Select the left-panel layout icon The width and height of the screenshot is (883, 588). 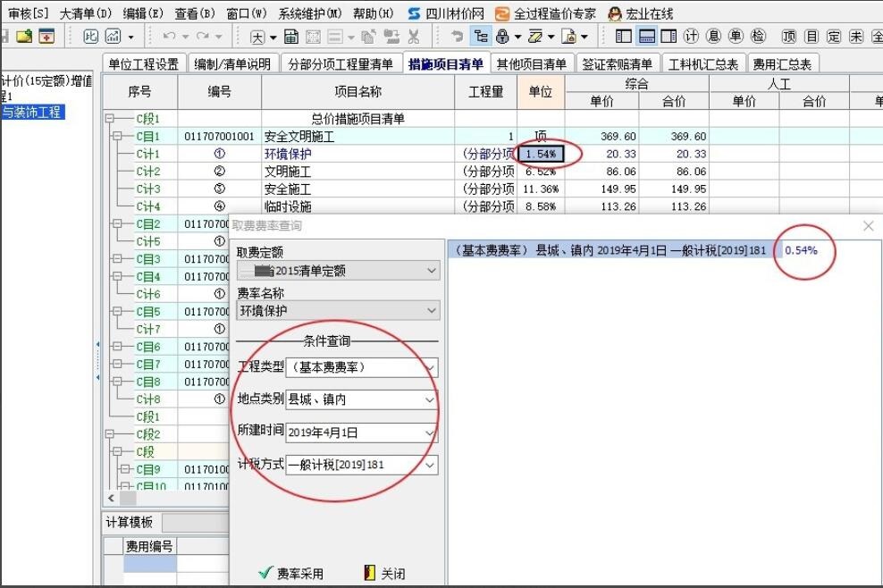pos(624,37)
